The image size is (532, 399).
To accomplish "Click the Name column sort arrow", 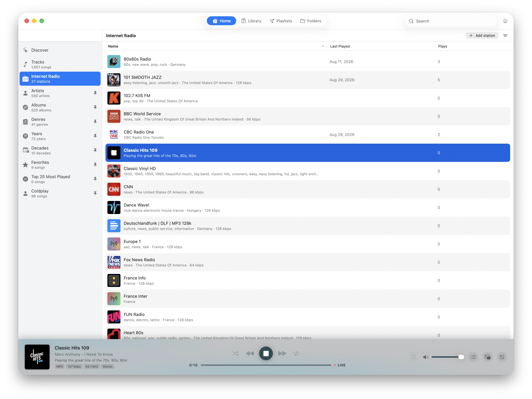I will (x=323, y=46).
